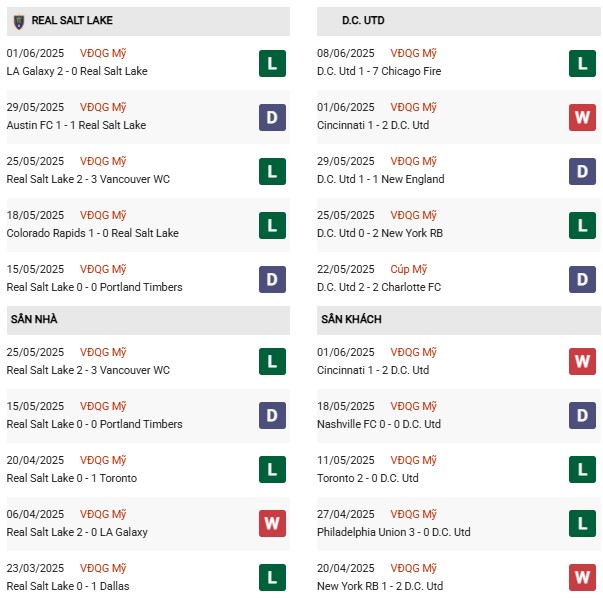
Task: Click the D badge for Austin FC 1 - 1 match
Action: [272, 118]
